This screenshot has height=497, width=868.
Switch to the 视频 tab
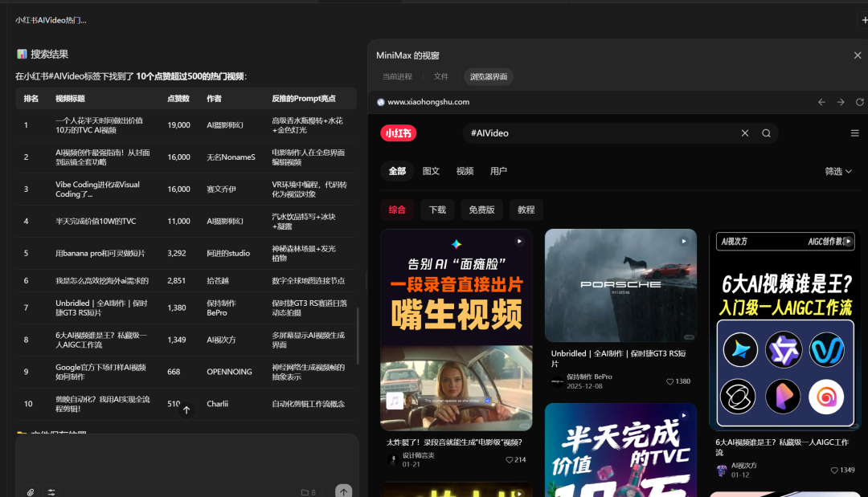click(x=465, y=171)
